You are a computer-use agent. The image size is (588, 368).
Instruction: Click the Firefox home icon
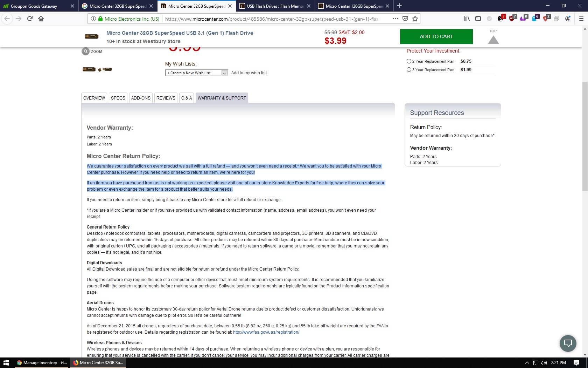click(x=41, y=19)
